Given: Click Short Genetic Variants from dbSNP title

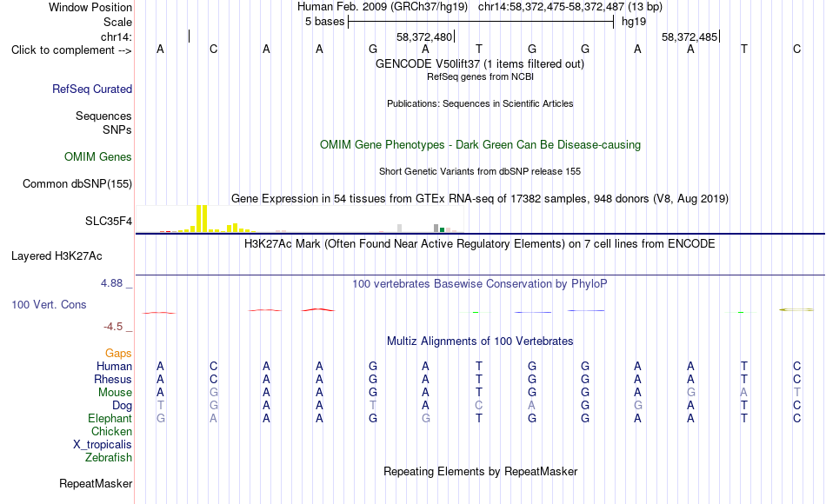Looking at the screenshot, I should 480,171.
